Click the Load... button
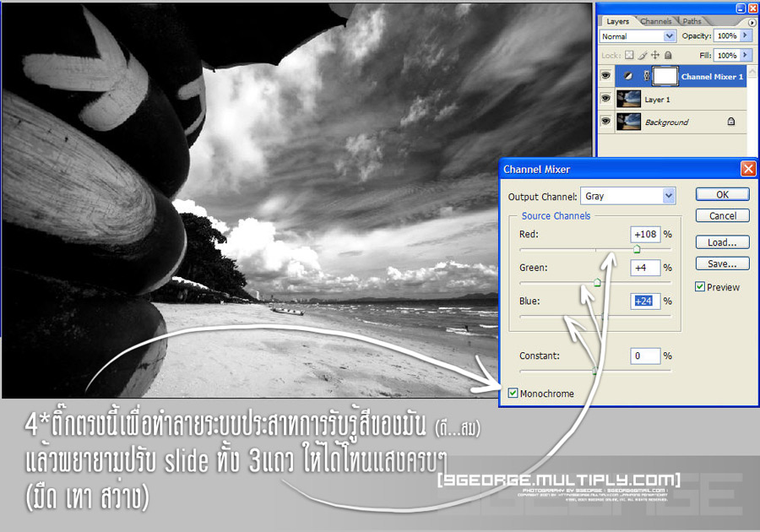The width and height of the screenshot is (760, 532). [x=722, y=242]
